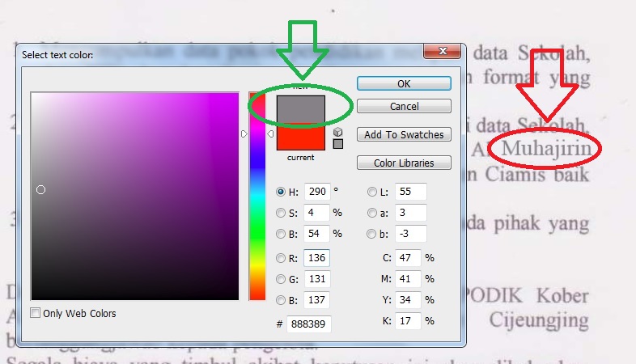The width and height of the screenshot is (636, 364).
Task: Open Color Libraries
Action: click(x=404, y=163)
